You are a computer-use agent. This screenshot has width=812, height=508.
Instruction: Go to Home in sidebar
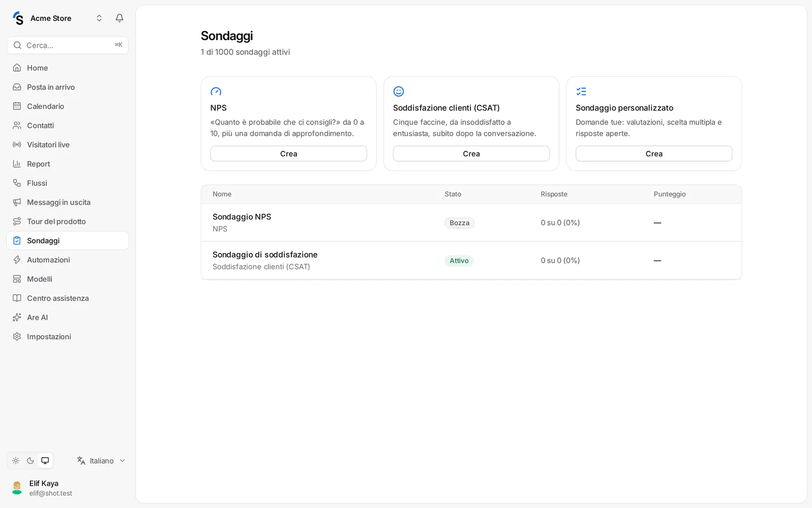point(67,68)
